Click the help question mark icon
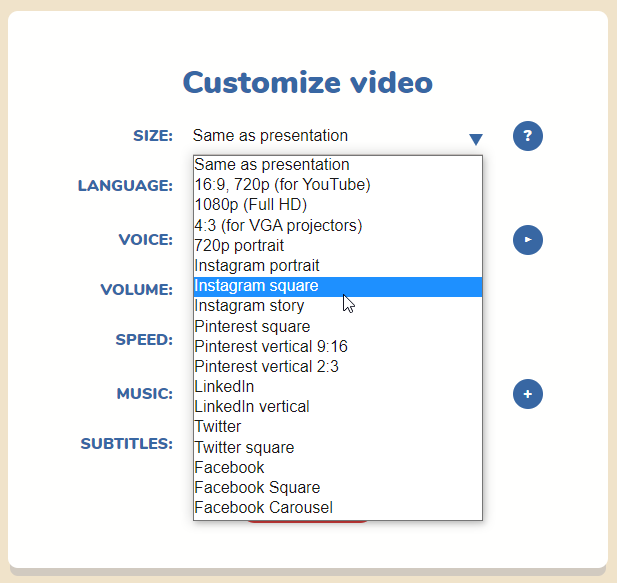 tap(527, 136)
